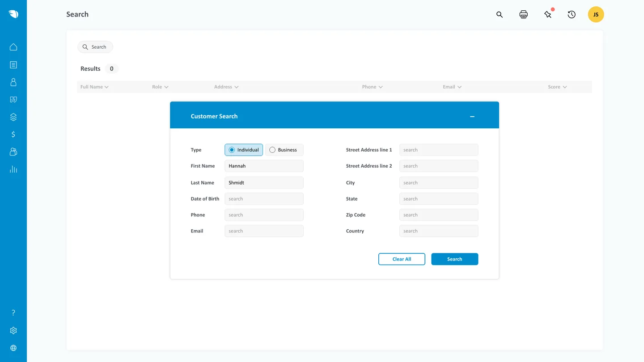
Task: Click the Zip Code search field
Action: coord(438,215)
